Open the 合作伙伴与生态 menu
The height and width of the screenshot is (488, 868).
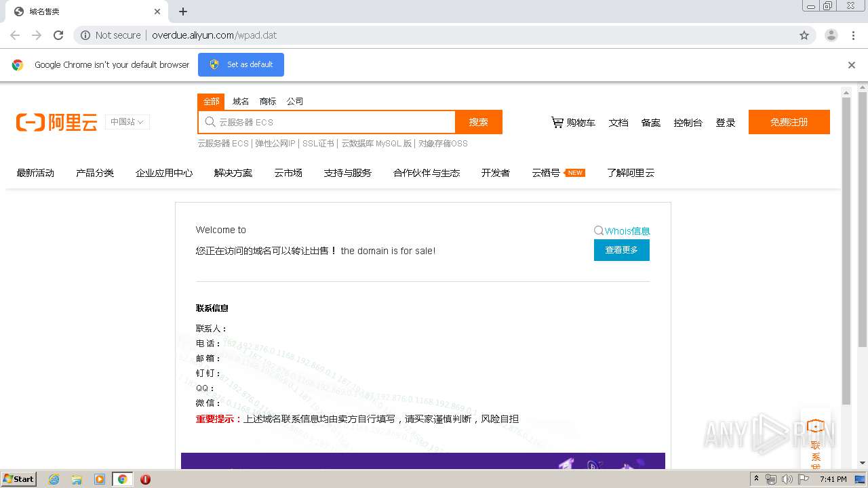point(427,173)
